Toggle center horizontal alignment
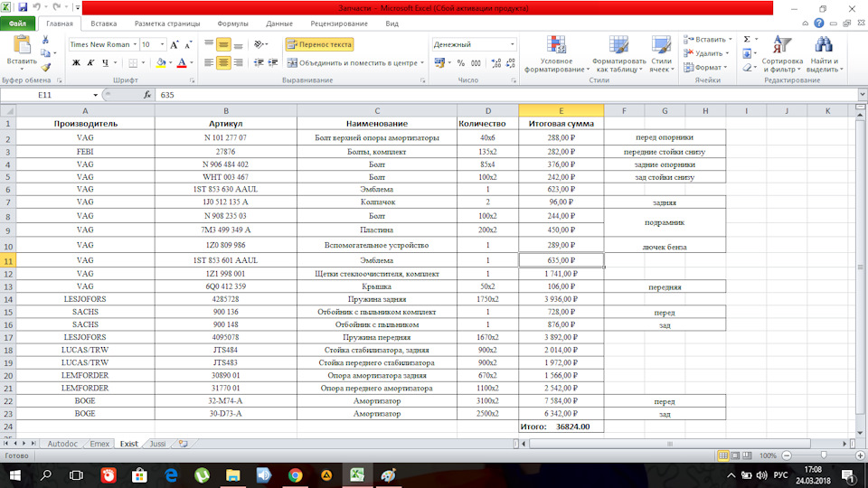868x488 pixels. (x=223, y=63)
